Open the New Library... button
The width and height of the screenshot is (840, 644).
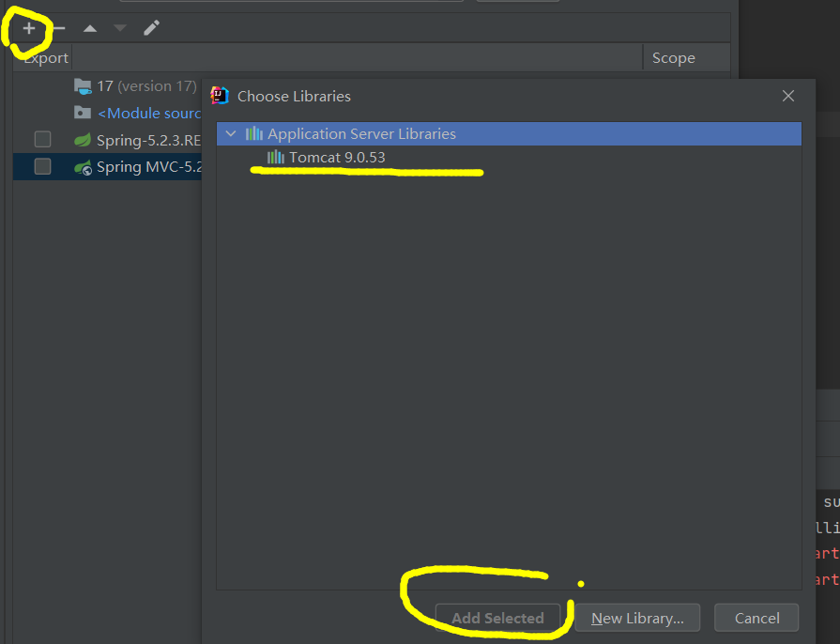point(637,618)
